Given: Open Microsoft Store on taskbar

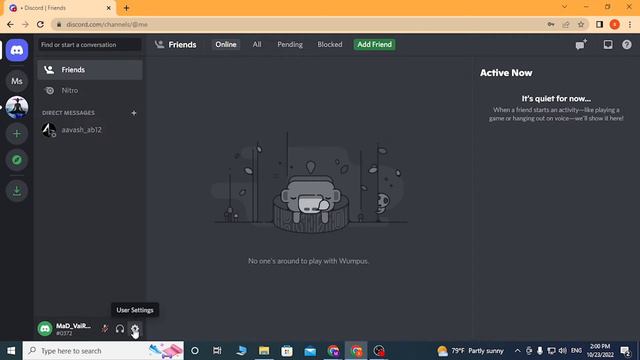Looking at the screenshot, I should pos(287,351).
